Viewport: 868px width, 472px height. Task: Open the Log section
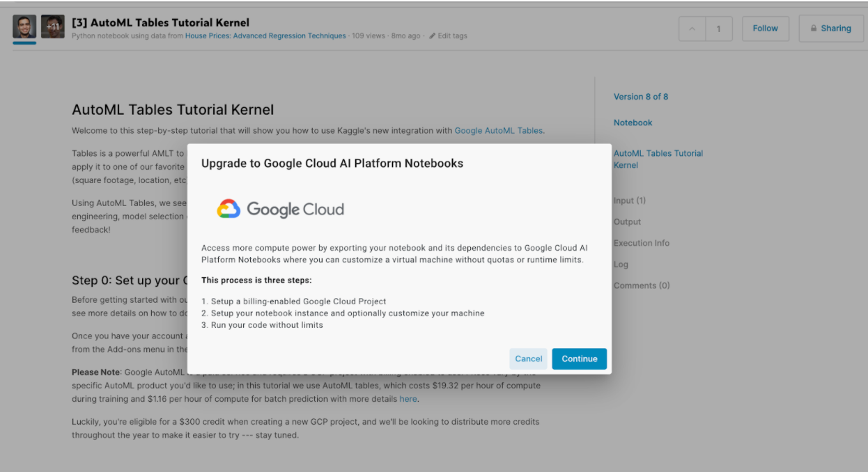point(621,265)
